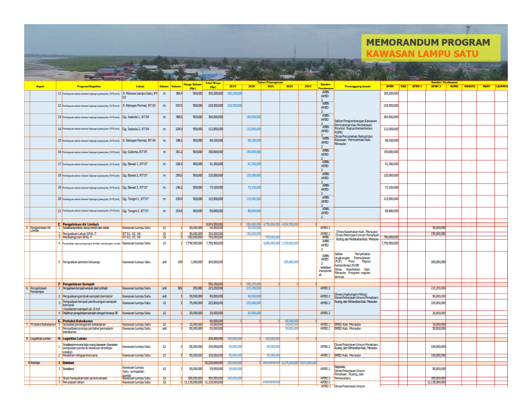Select the 'Volume' column header
The height and width of the screenshot is (411, 532).
point(176,86)
